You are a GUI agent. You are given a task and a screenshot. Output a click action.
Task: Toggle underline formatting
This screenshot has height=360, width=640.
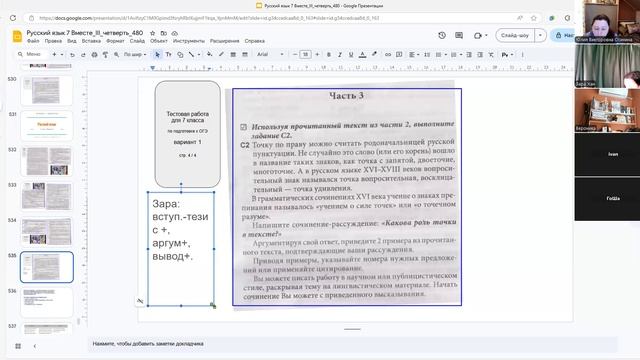(x=351, y=55)
